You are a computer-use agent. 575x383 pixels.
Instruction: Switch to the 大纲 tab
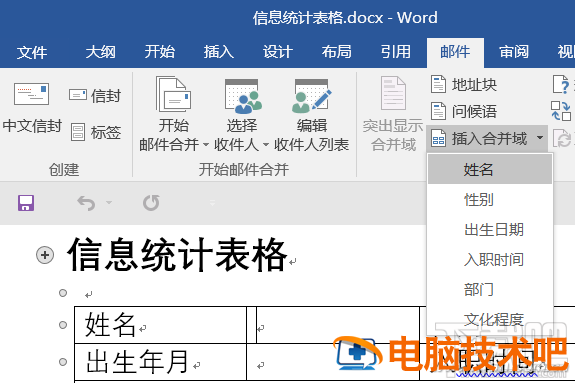[x=100, y=52]
